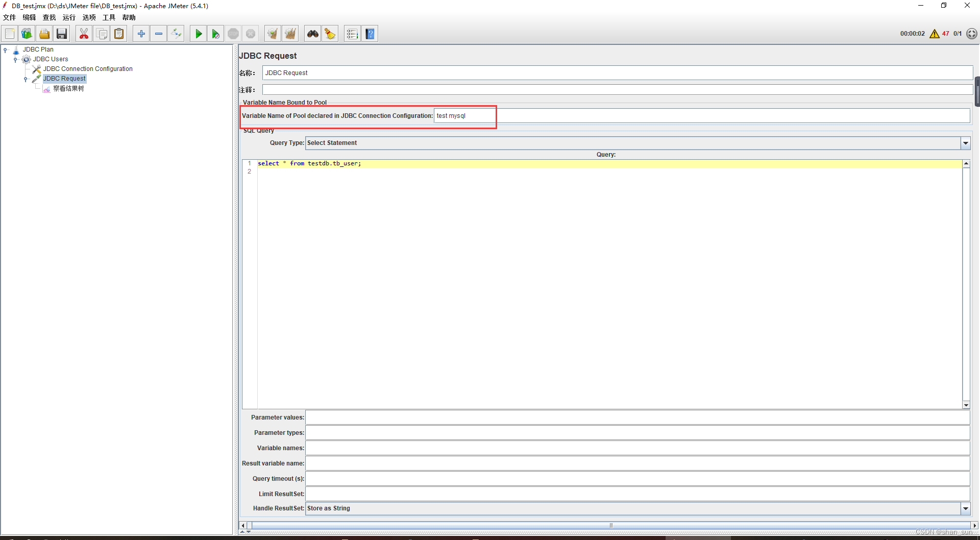
Task: Start the test with the green play icon
Action: pos(199,34)
